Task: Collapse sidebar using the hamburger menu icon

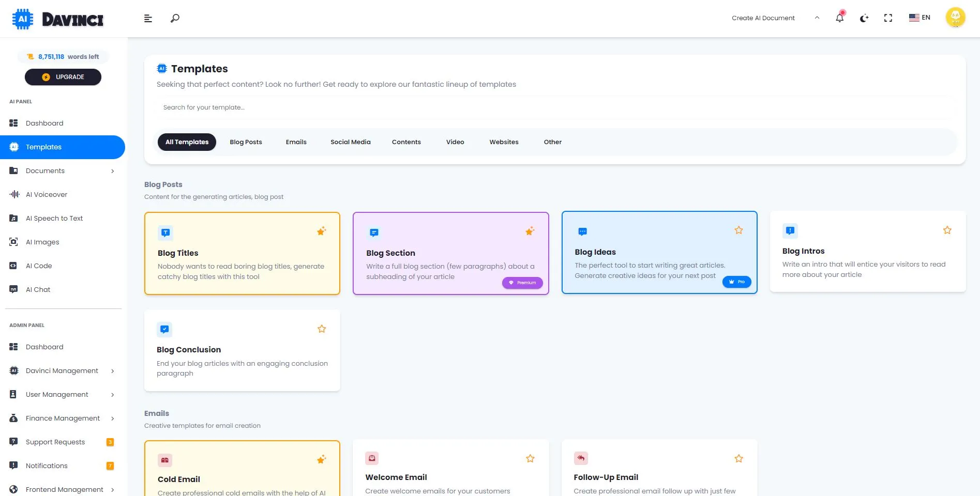Action: coord(148,18)
